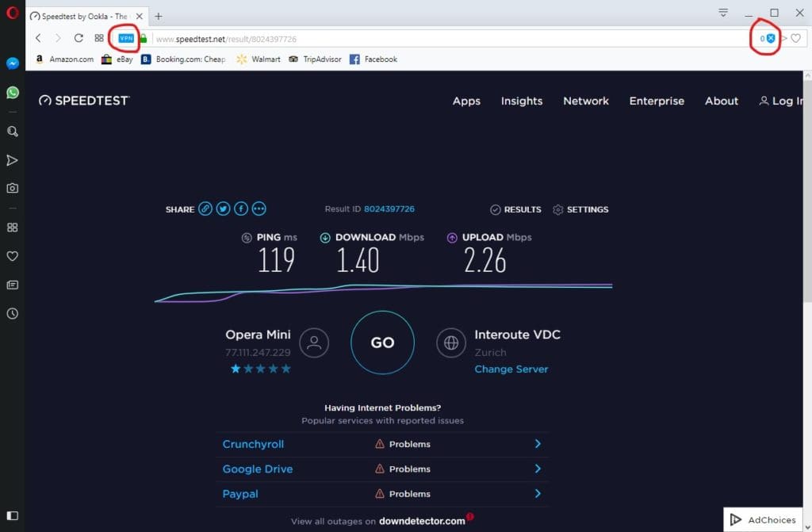Viewport: 812px width, 532px height.
Task: Go forward to the next page
Action: tap(58, 38)
